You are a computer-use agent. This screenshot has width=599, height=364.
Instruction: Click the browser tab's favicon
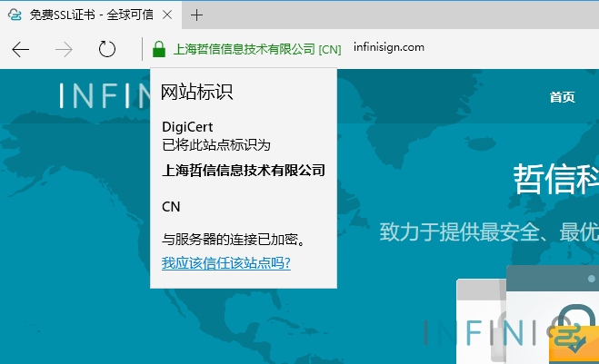click(14, 15)
